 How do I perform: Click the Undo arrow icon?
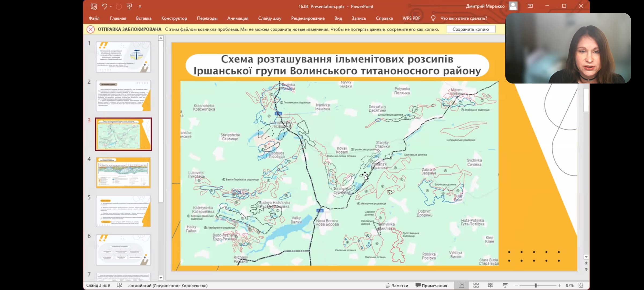(x=104, y=6)
